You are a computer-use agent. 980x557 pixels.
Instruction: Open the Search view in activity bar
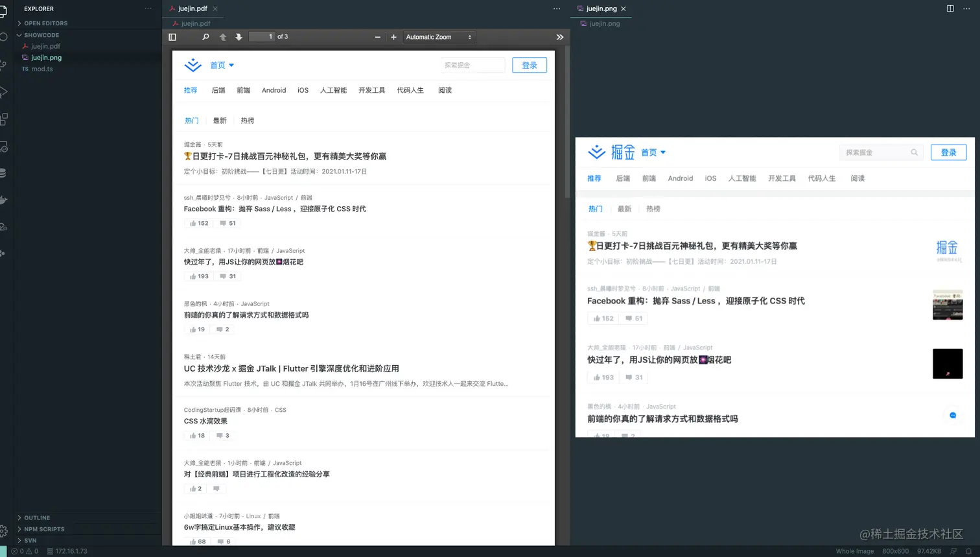tap(3, 37)
